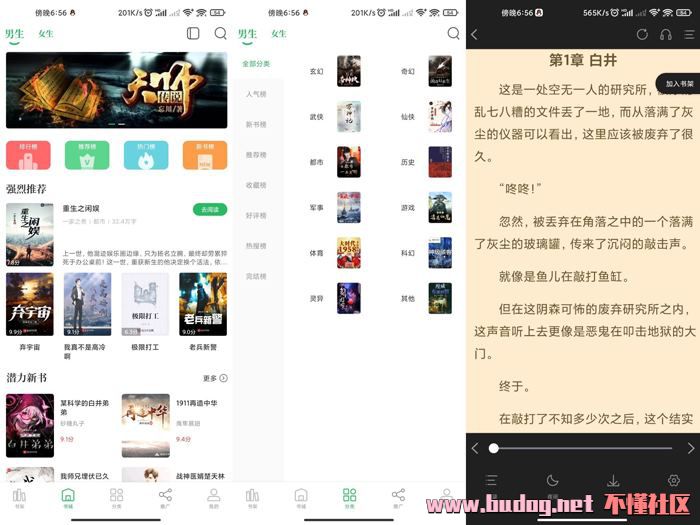Screen dimensions: 700x525
Task: Go to the previous chapter with the left chevron
Action: (x=475, y=448)
